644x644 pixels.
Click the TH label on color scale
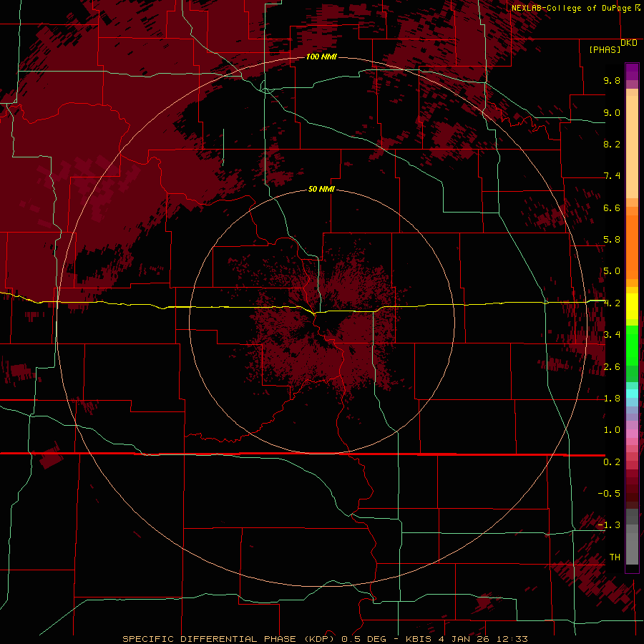pos(615,557)
